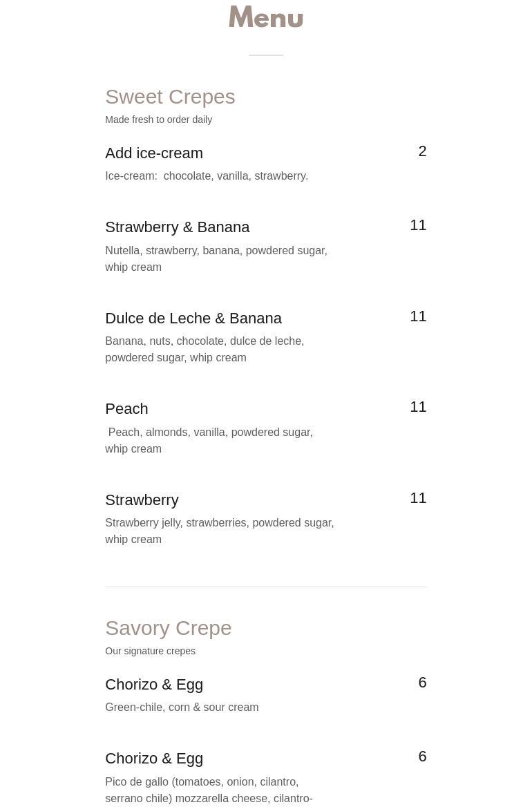Select the Strawberry & Banana crepe title
The width and height of the screenshot is (532, 807).
click(x=177, y=227)
